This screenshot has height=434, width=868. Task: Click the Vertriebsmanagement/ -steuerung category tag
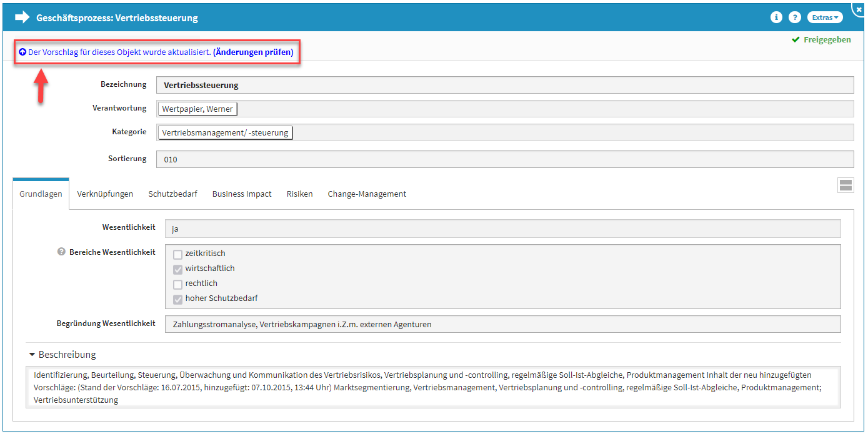[x=225, y=132]
